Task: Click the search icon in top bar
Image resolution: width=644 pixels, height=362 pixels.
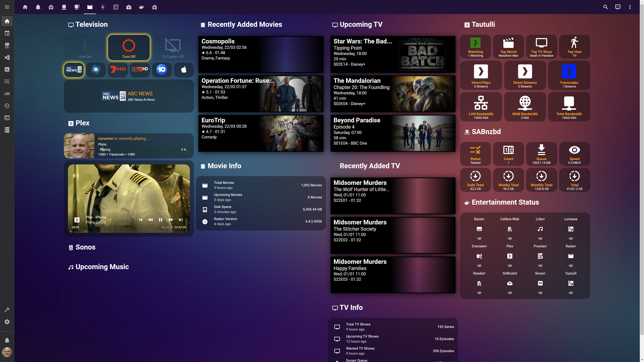Action: tap(605, 7)
